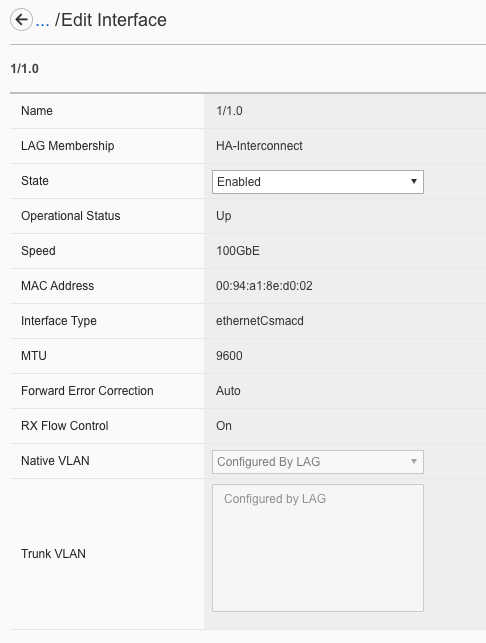Click the HA-Interconnect LAG Membership value
The width and height of the screenshot is (486, 643).
[259, 146]
